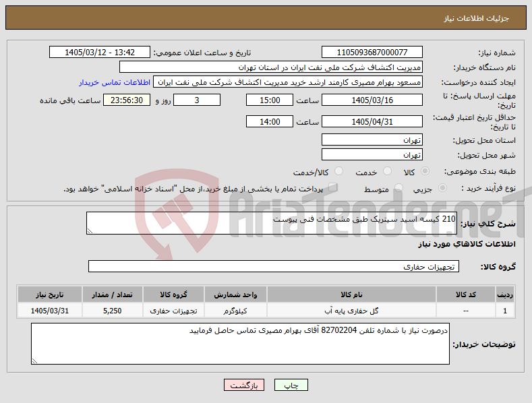Click the تعداد / مقدار column header
Image resolution: width=532 pixels, height=403 pixels.
pos(113,294)
